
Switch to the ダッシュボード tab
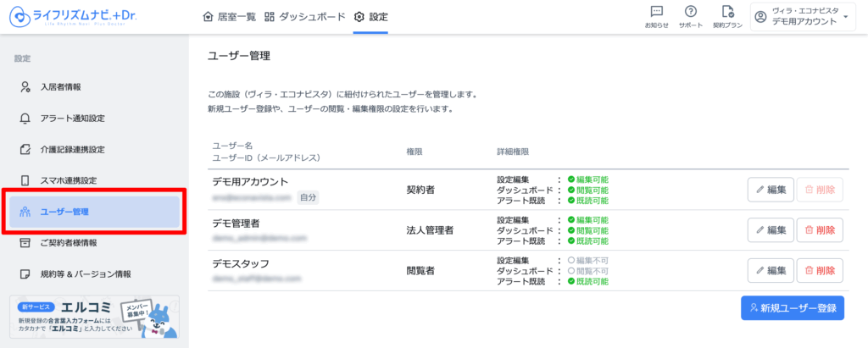[304, 17]
